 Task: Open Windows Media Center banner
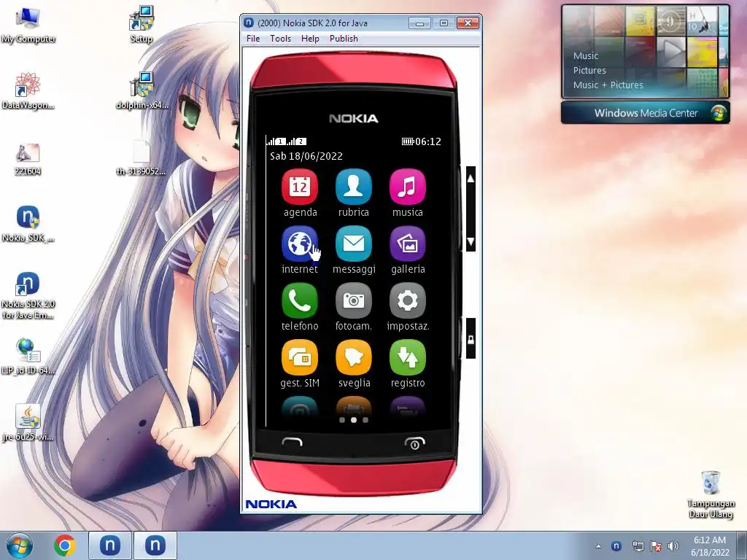tap(646, 113)
